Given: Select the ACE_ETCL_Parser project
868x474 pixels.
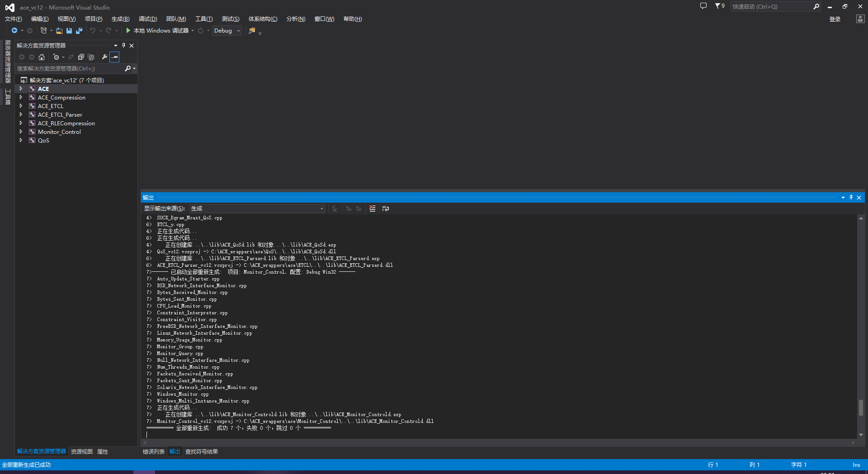Looking at the screenshot, I should pos(60,114).
